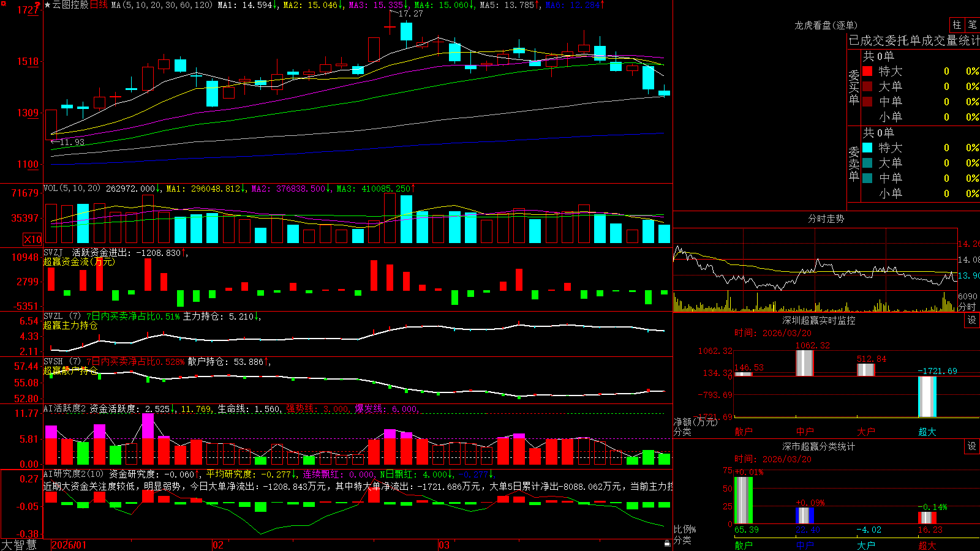Click the 小单 row under 委卖单
This screenshot has width=980, height=551.
pos(921,193)
